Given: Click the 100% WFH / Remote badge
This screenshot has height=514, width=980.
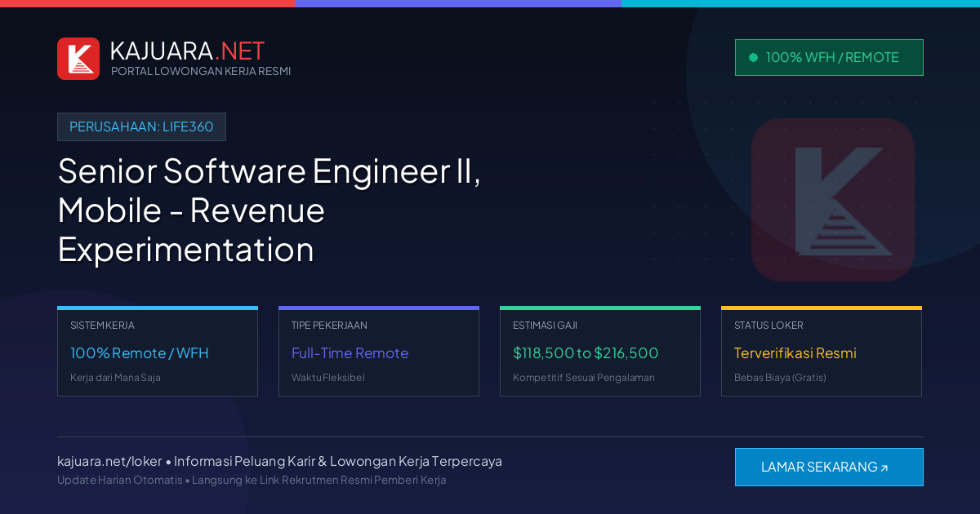Looking at the screenshot, I should point(829,57).
